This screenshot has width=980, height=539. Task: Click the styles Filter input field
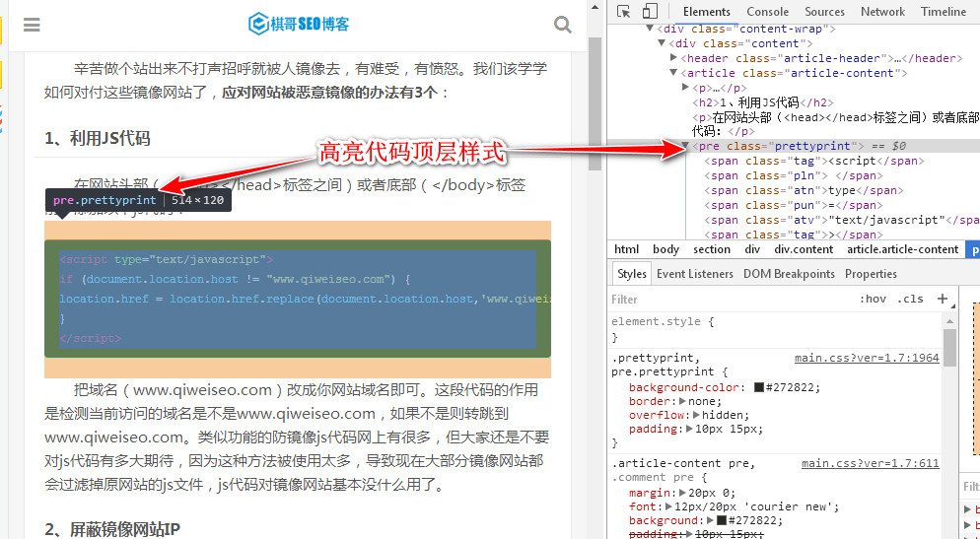(x=732, y=300)
